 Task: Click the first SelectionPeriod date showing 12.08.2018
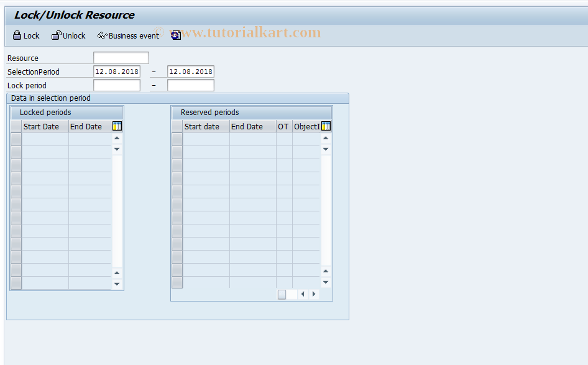pyautogui.click(x=116, y=71)
